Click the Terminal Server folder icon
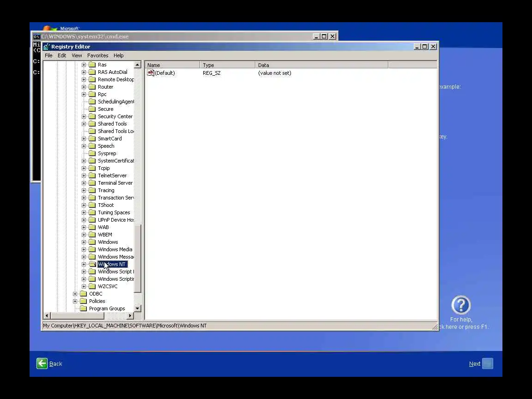The height and width of the screenshot is (399, 532). coord(92,183)
